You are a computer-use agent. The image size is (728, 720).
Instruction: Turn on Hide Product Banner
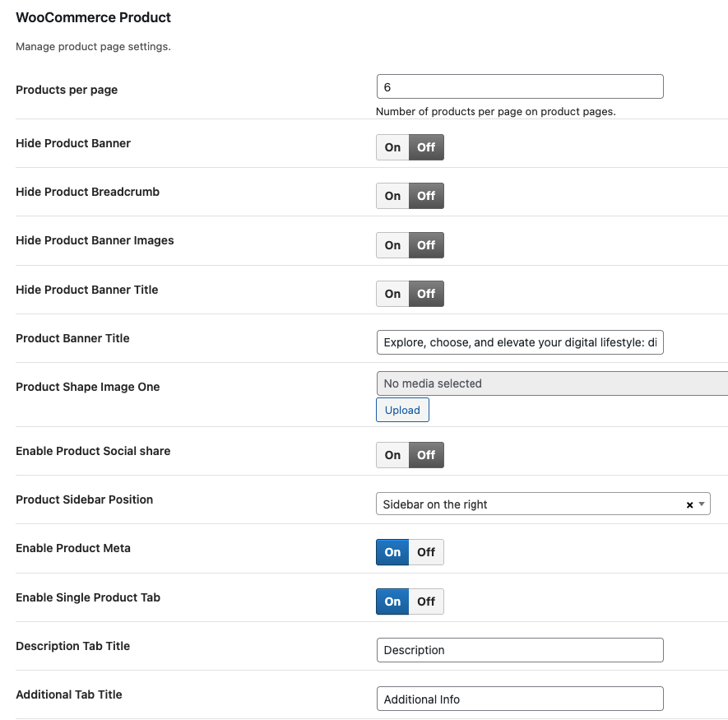click(x=392, y=147)
